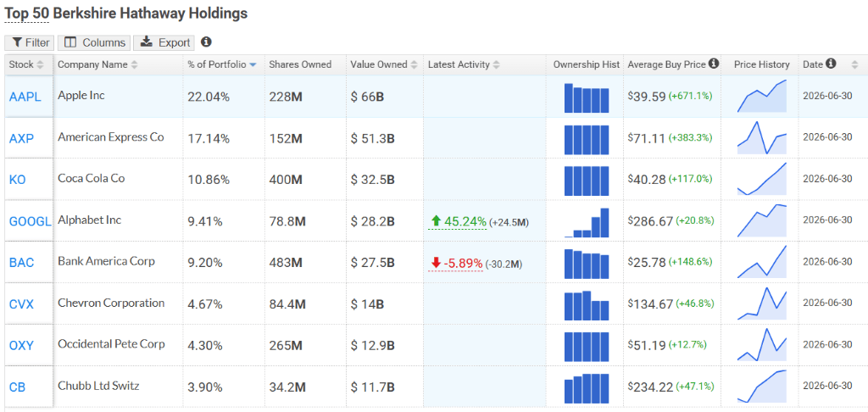Open Occidental Pete price history sparkline
The height and width of the screenshot is (412, 868).
click(762, 345)
